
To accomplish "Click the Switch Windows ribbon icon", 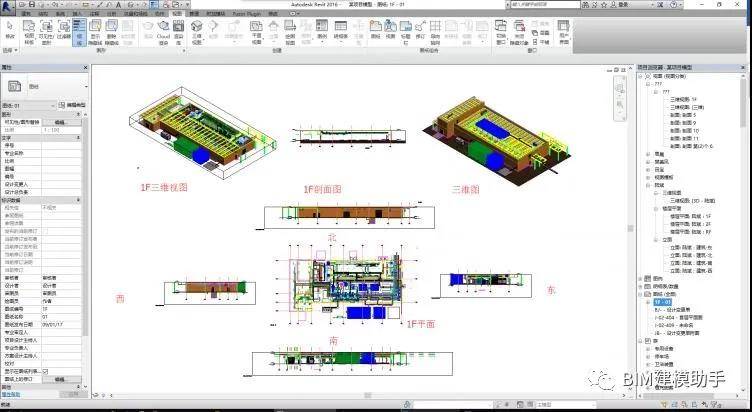I will pyautogui.click(x=501, y=32).
